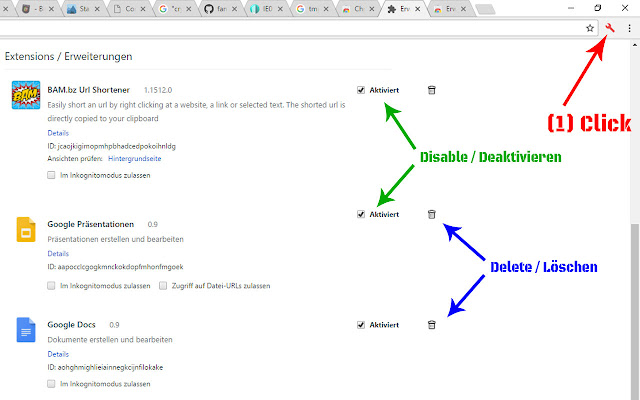Delete the BAM.bz Url Shortener extension via trash icon
640x400 pixels.
431,90
